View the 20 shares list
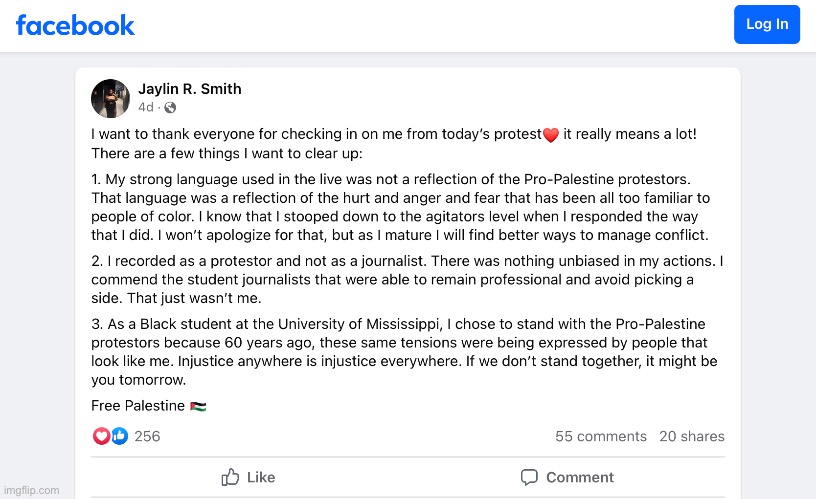The image size is (816, 499). pos(691,436)
